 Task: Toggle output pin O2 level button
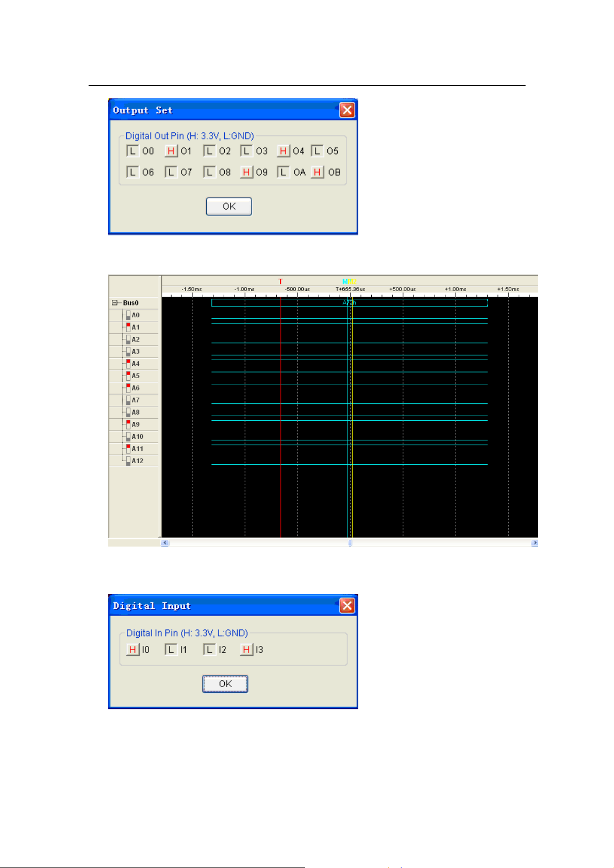click(209, 151)
